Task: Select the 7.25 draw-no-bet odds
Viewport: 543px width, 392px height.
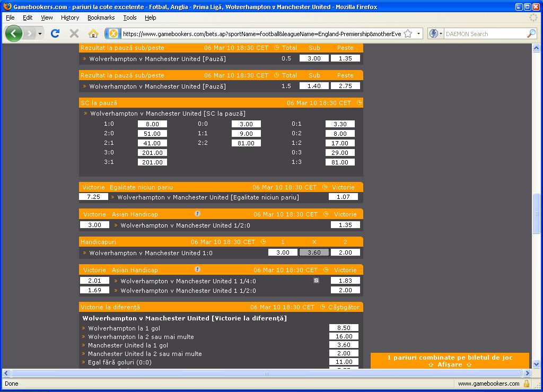Action: (93, 197)
